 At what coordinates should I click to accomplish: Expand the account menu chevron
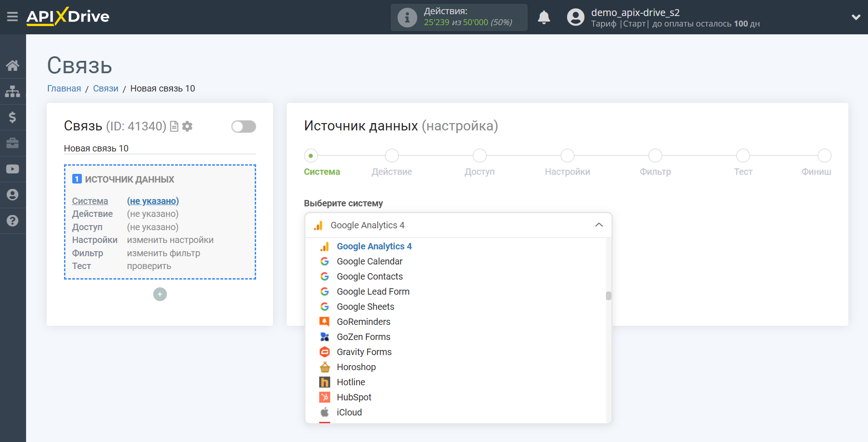856,17
